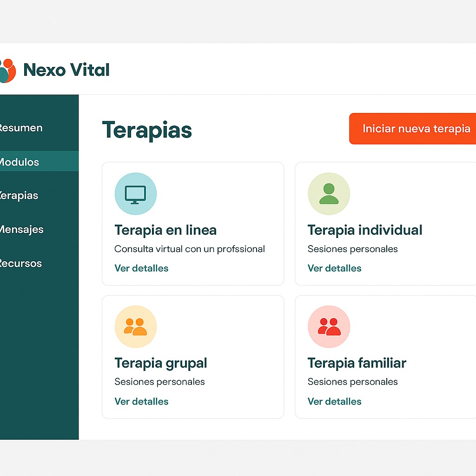Navigate to Recursos in the sidebar
Image resolution: width=476 pixels, height=476 pixels.
(21, 264)
